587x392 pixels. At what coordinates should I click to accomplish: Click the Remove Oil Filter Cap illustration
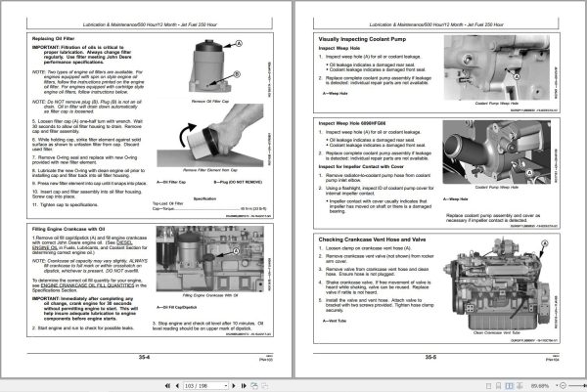click(x=212, y=66)
